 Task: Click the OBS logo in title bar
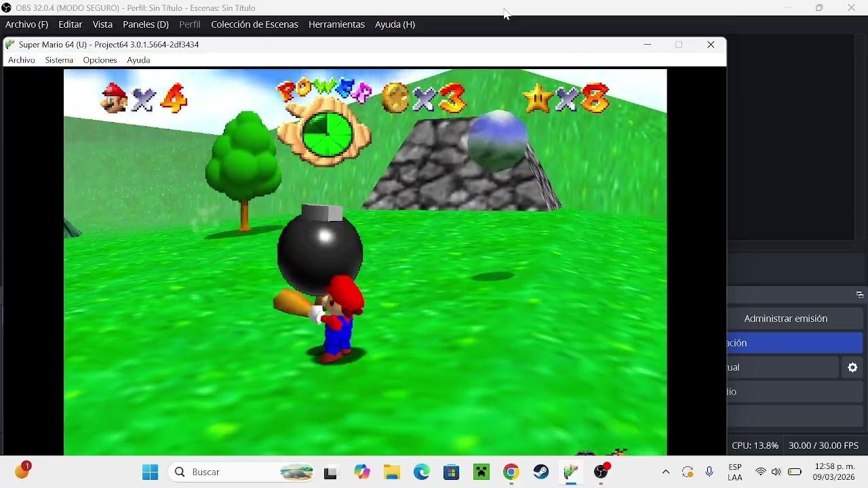click(x=7, y=8)
